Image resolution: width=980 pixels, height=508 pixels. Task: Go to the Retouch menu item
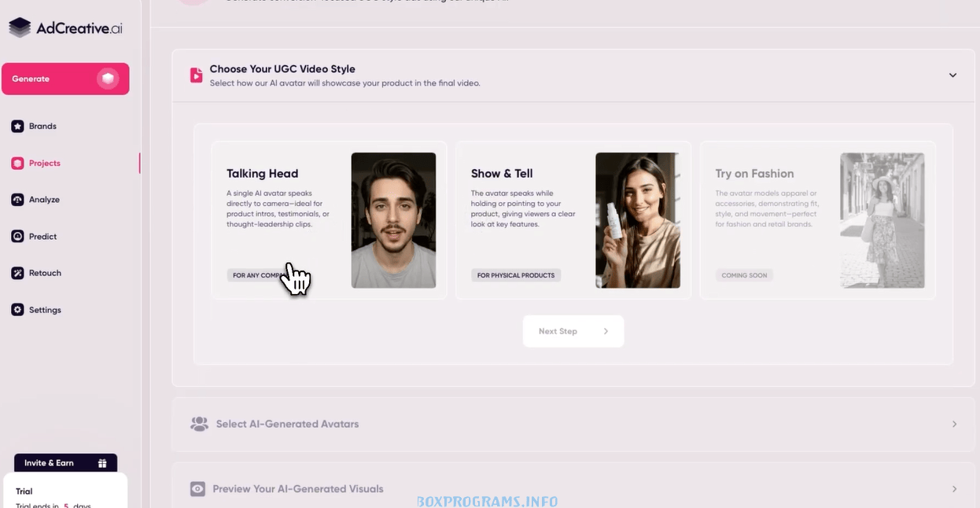tap(45, 273)
